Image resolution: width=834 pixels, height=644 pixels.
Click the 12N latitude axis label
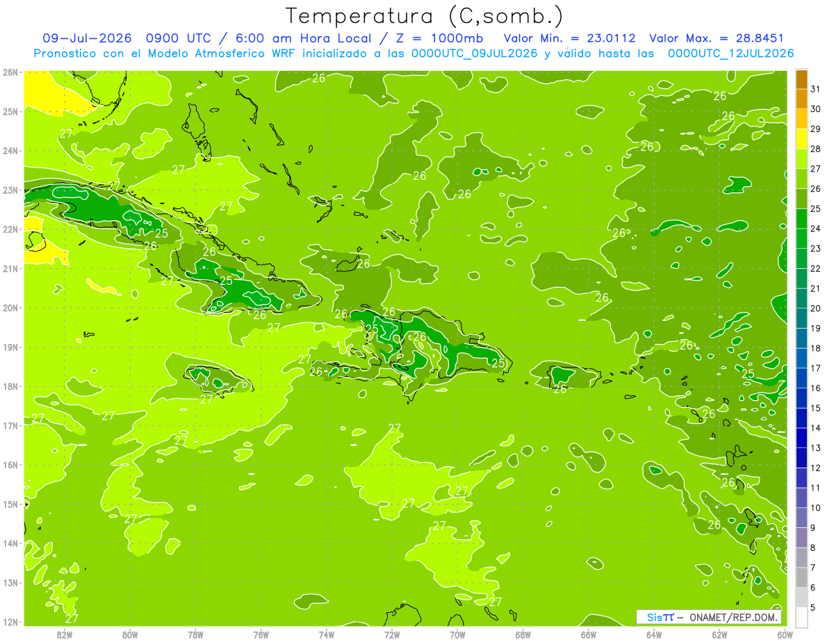tap(10, 622)
